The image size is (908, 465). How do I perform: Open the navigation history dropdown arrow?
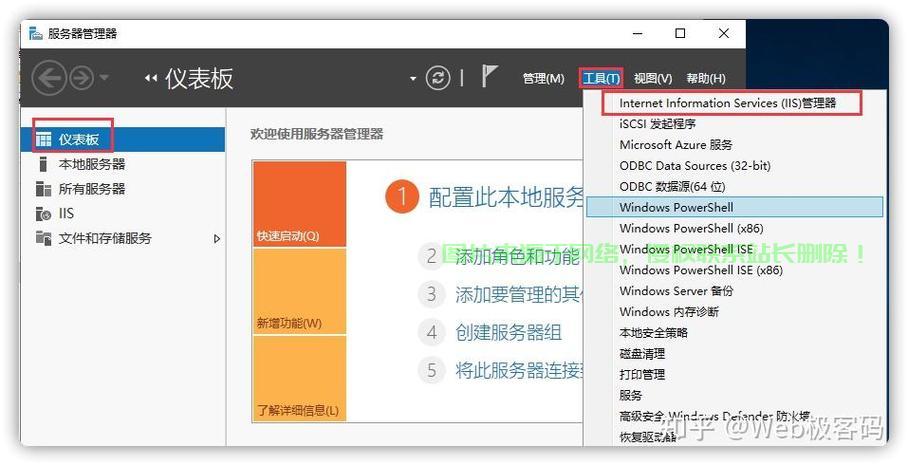(x=105, y=79)
